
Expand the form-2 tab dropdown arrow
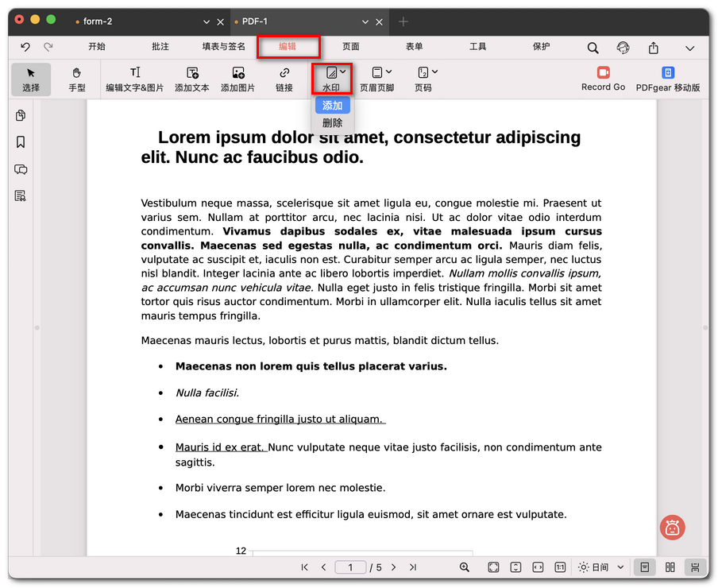tap(207, 21)
